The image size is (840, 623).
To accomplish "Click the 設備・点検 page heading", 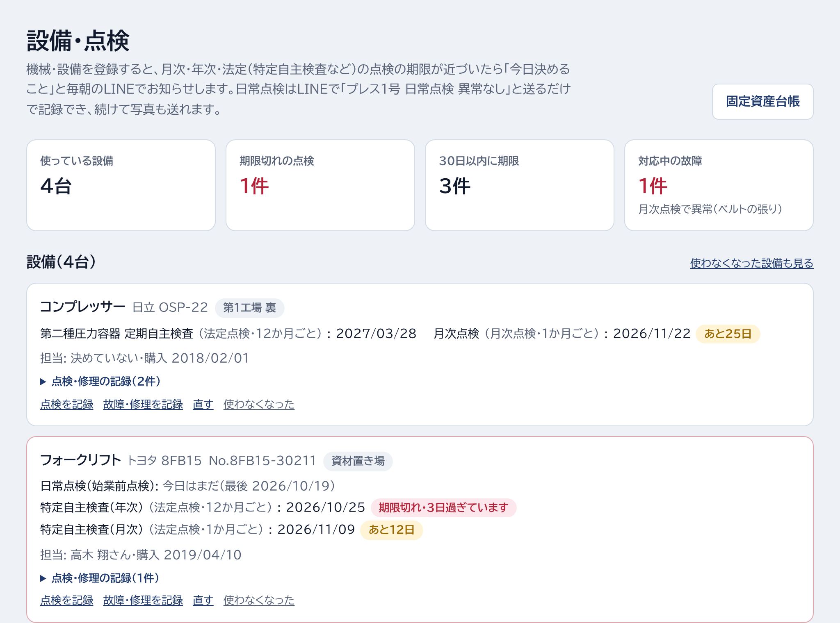I will coord(78,41).
